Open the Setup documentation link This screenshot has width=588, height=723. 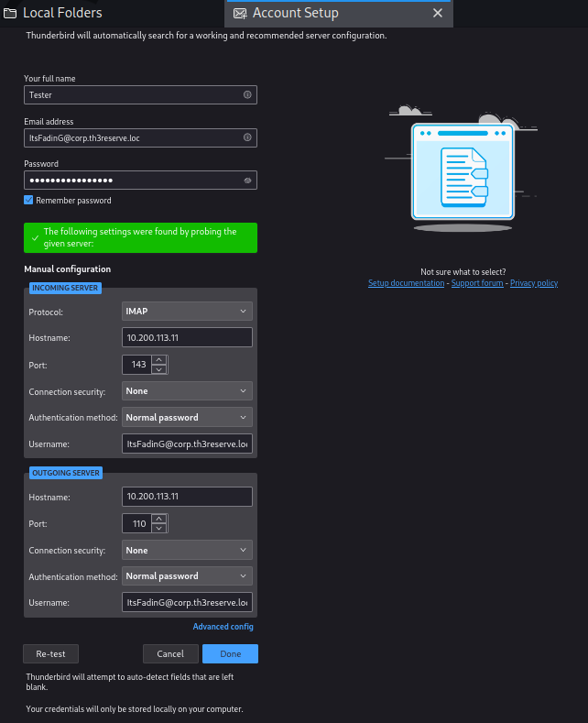click(x=407, y=283)
